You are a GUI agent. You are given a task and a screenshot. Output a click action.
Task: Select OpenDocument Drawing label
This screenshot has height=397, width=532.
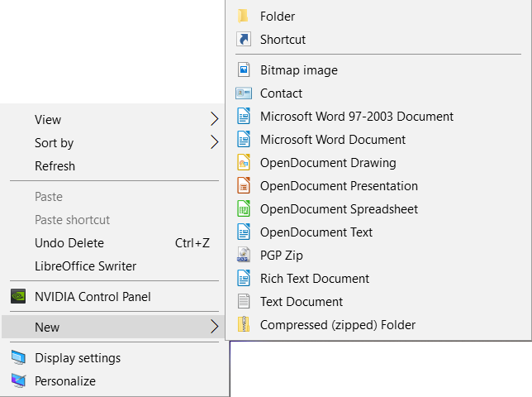(x=328, y=163)
